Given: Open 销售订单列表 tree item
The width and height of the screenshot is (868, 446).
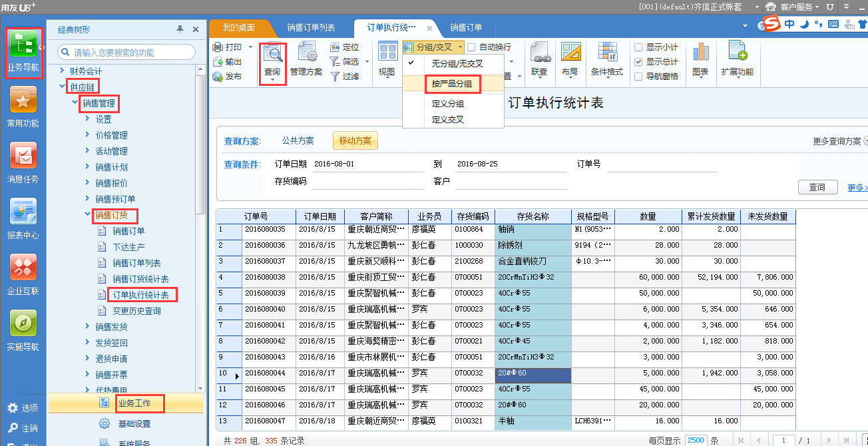Looking at the screenshot, I should pyautogui.click(x=136, y=263).
